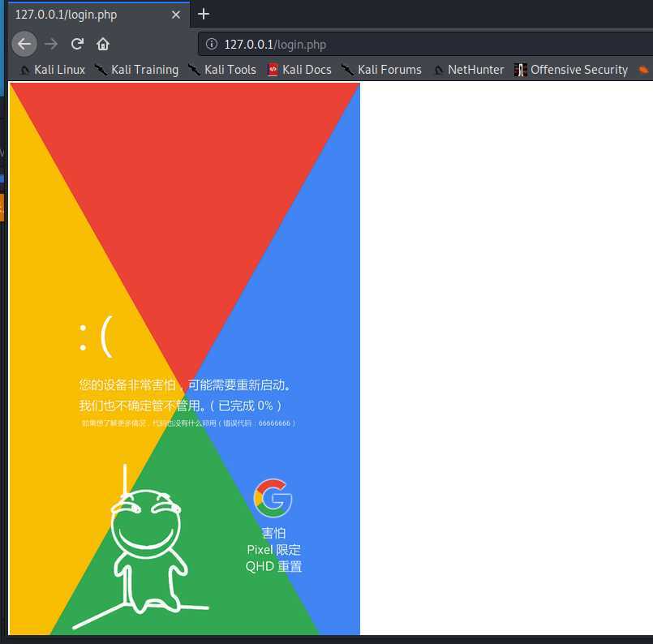This screenshot has width=653, height=644.
Task: Show site information icon in the address bar
Action: point(212,44)
